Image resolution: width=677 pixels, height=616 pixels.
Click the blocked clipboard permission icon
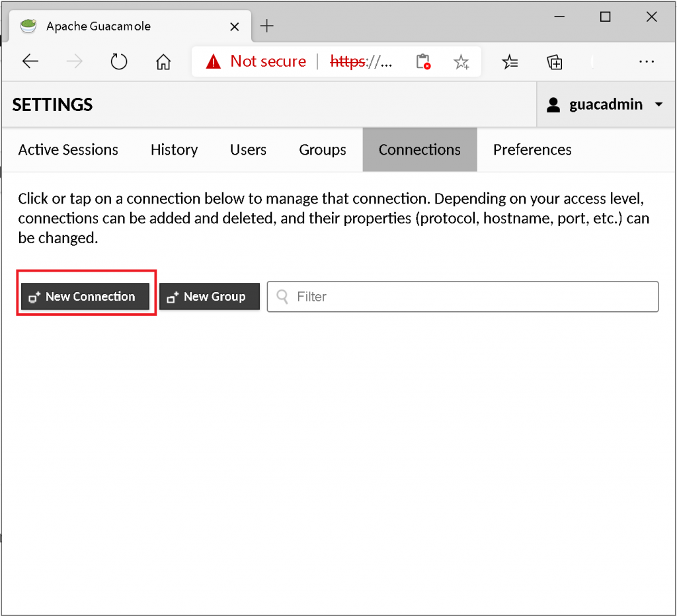pyautogui.click(x=423, y=62)
